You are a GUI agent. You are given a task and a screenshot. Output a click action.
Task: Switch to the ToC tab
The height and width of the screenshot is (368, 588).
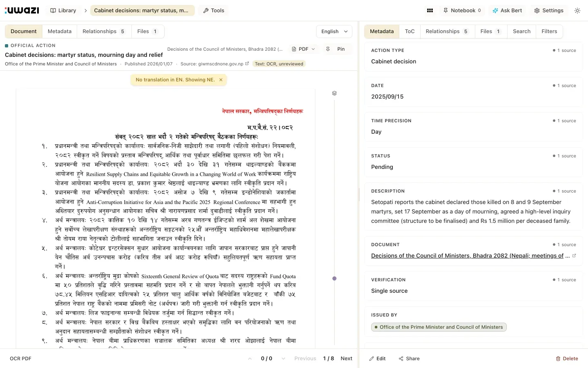click(x=410, y=31)
